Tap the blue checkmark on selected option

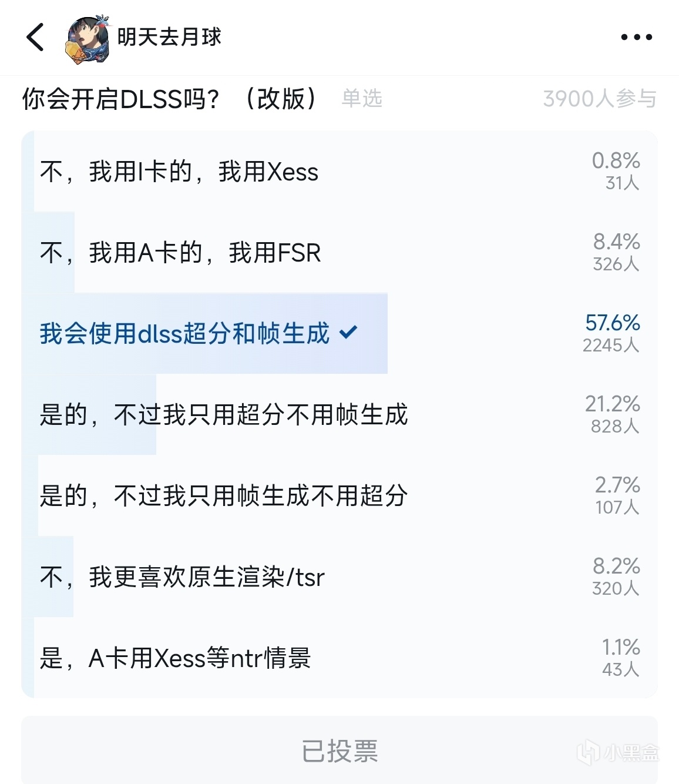click(x=348, y=333)
